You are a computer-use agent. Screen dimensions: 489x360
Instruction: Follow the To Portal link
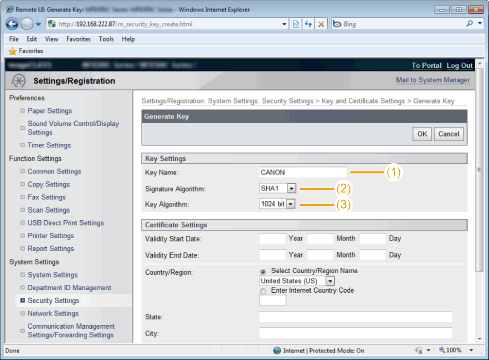pos(426,65)
